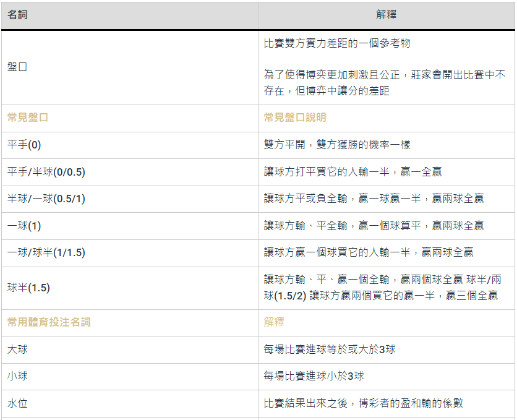Screen dimensions: 517x420
Task: Click the 每場比賽進球等於或大於3球 text
Action: [x=330, y=349]
